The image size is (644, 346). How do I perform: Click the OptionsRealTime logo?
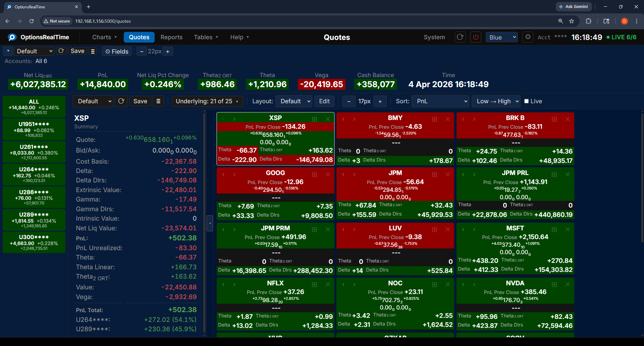(39, 37)
